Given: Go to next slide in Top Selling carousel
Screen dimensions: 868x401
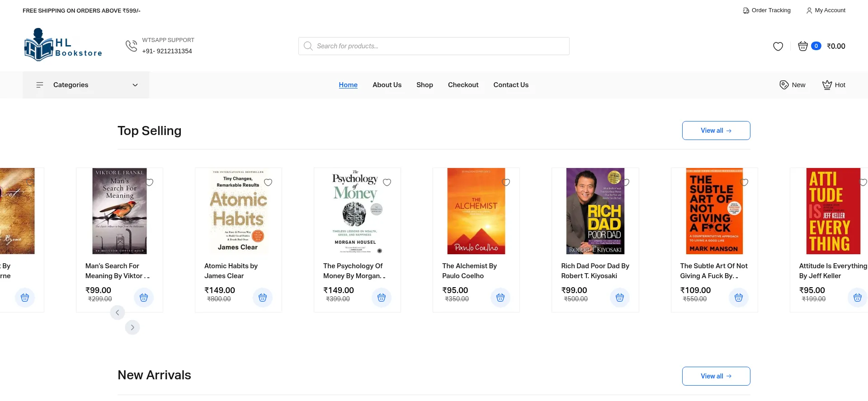Looking at the screenshot, I should coord(132,327).
